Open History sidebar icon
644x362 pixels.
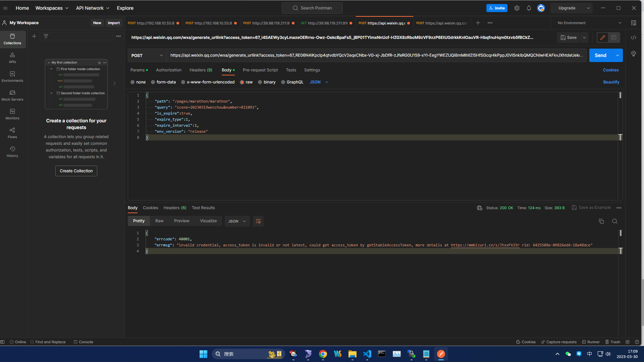pos(12,152)
